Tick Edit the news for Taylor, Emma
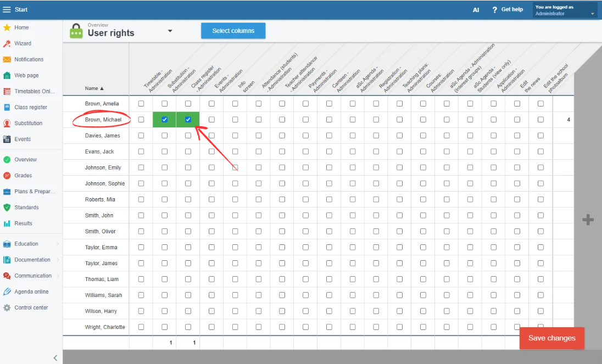The width and height of the screenshot is (602, 364). point(517,248)
